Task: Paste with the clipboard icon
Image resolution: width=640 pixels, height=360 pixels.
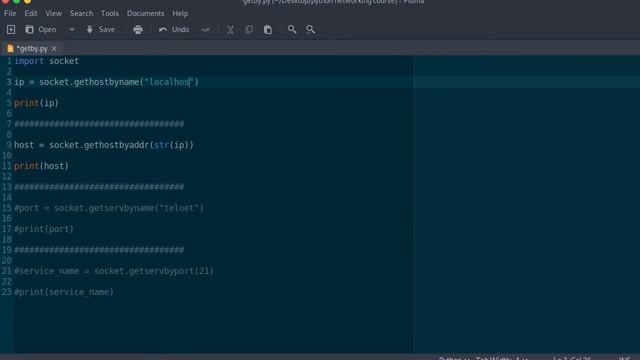Action: pos(268,29)
